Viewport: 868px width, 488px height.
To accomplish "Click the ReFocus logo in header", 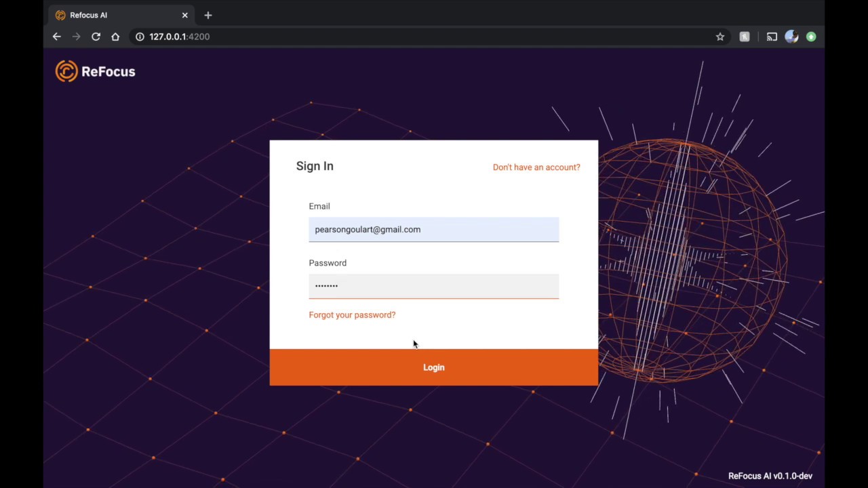I will 96,71.
